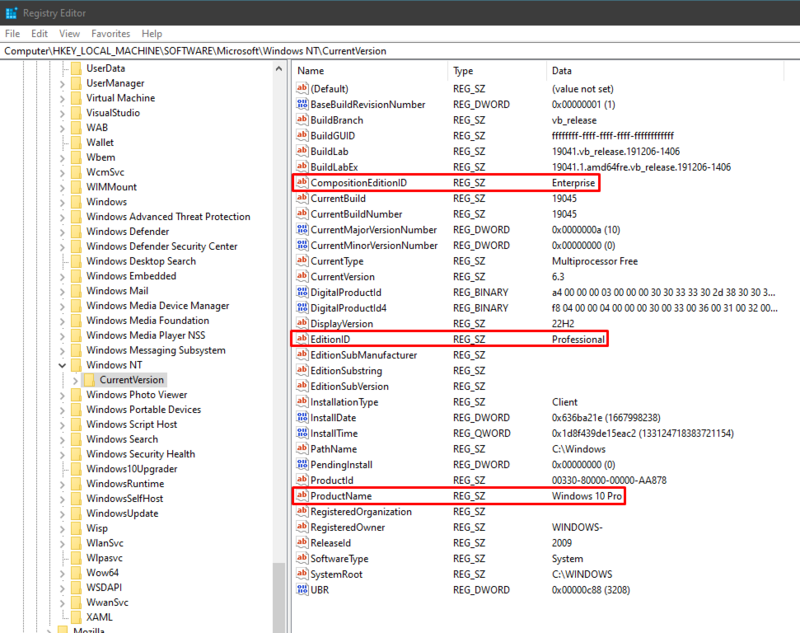Click the Name column header
The height and width of the screenshot is (633, 800).
tap(310, 70)
